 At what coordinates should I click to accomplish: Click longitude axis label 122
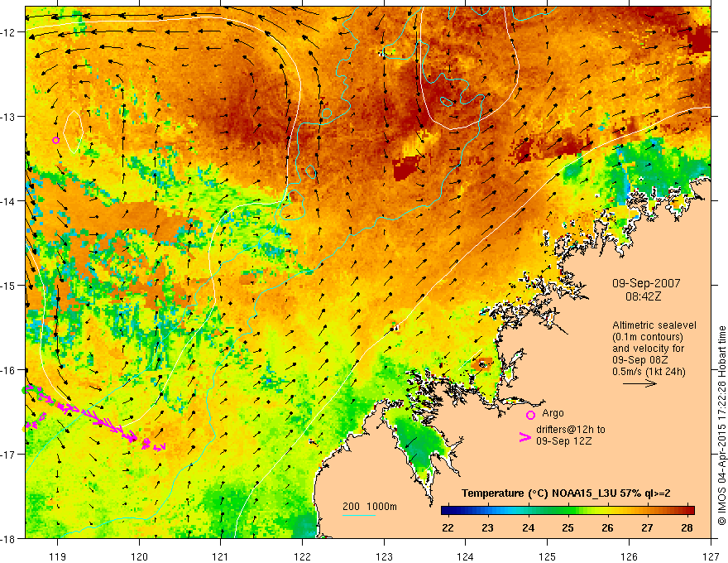click(302, 556)
